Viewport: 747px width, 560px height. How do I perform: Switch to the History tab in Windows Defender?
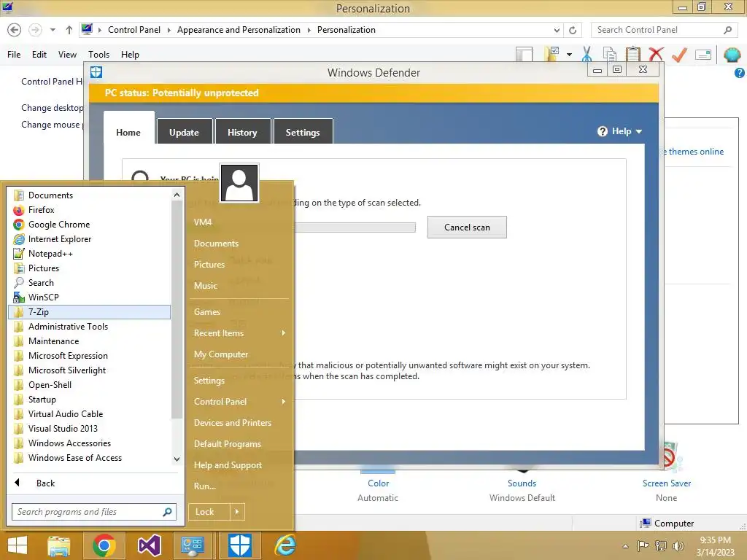242,132
